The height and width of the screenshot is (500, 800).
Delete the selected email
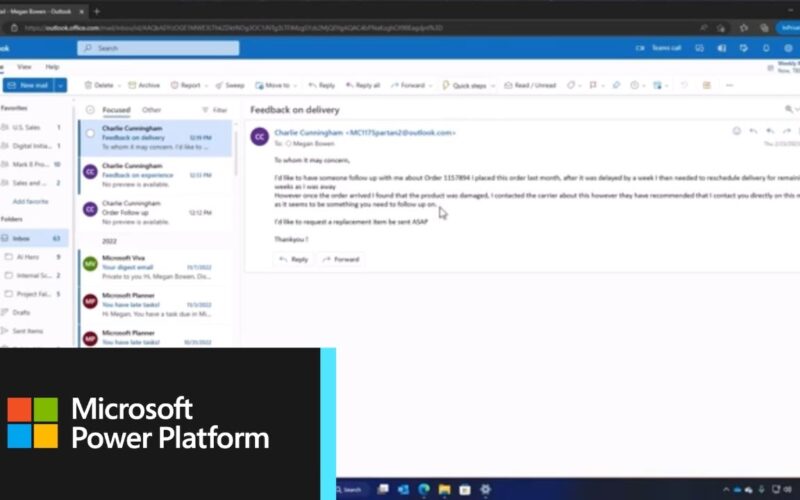tap(99, 85)
